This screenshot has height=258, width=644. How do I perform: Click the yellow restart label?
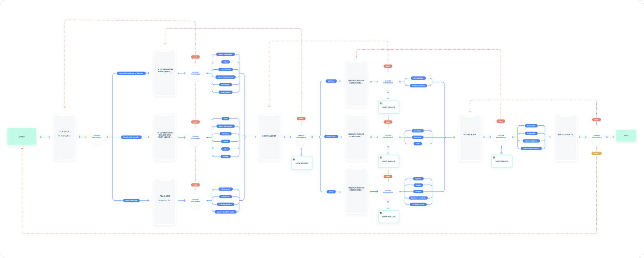596,153
